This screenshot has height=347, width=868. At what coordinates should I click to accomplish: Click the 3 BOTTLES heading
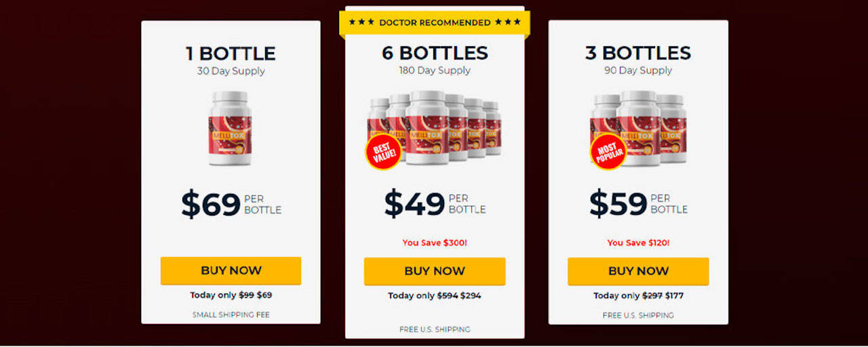coord(638,53)
